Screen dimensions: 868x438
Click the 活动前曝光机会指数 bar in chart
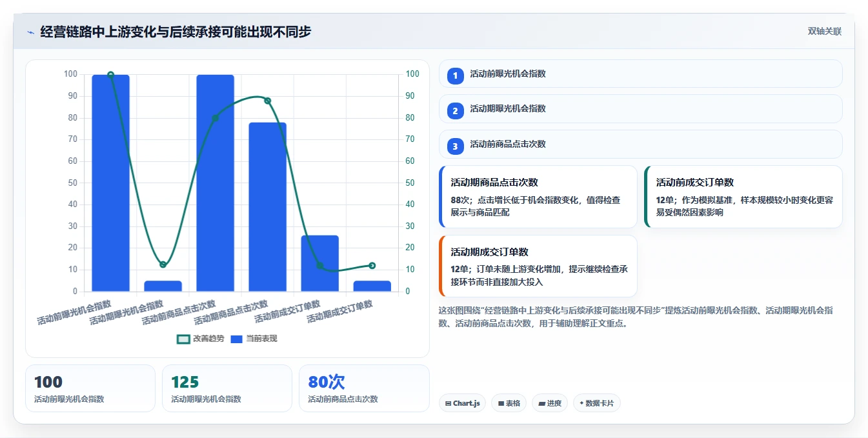point(110,183)
